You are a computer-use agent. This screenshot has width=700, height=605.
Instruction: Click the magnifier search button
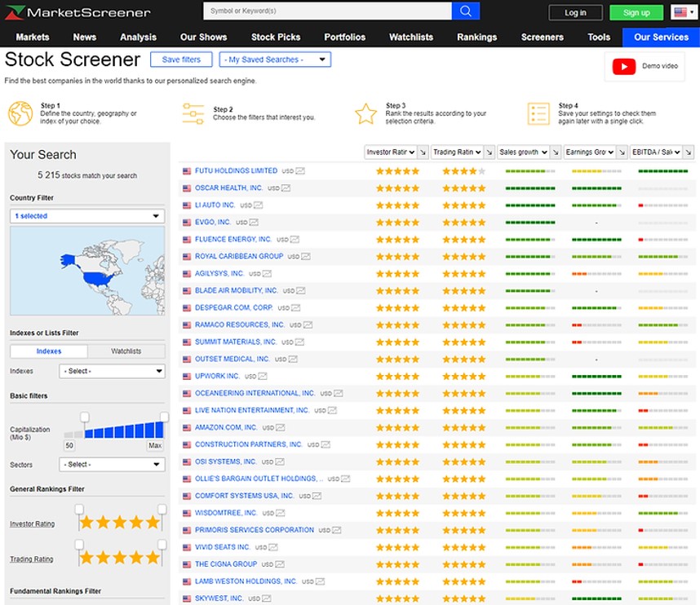465,11
